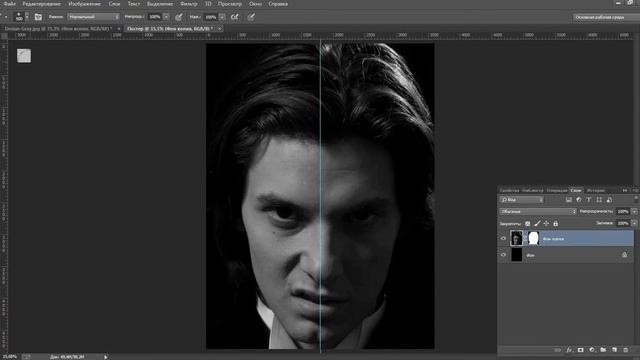Image resolution: width=640 pixels, height=360 pixels.
Task: Open the Редактирование menu
Action: pyautogui.click(x=42, y=4)
